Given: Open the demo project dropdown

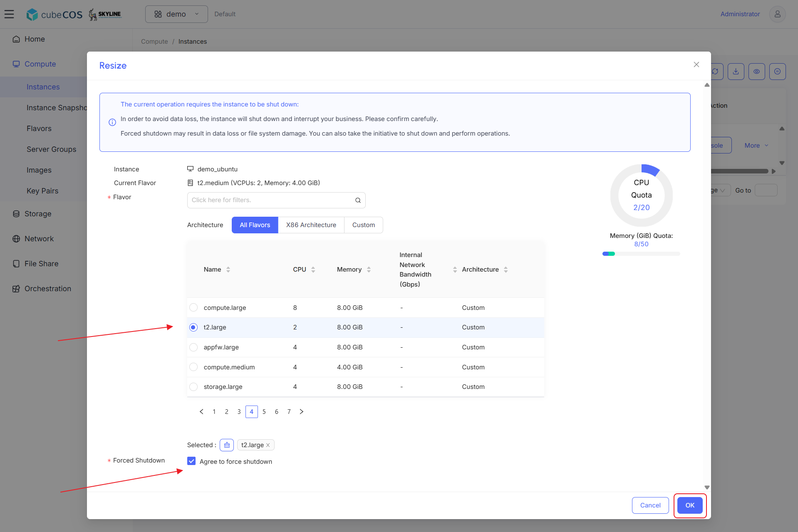Looking at the screenshot, I should point(176,14).
